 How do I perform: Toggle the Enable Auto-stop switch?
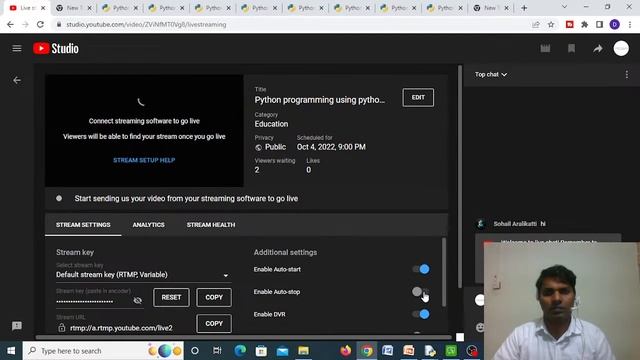coord(421,291)
